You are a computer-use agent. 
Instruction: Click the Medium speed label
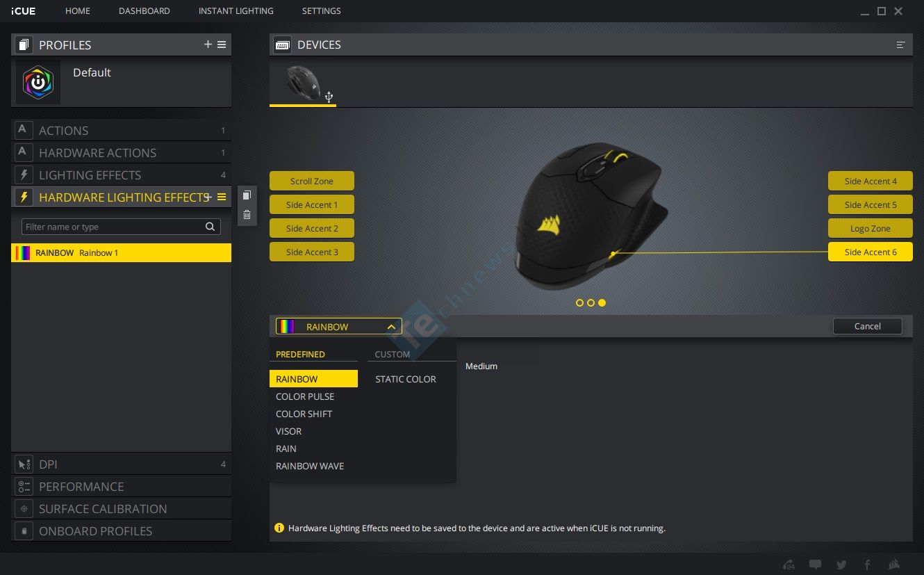[x=481, y=366]
